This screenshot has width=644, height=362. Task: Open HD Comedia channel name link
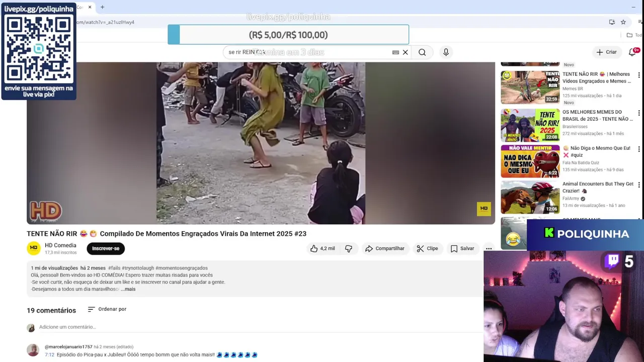pos(60,245)
